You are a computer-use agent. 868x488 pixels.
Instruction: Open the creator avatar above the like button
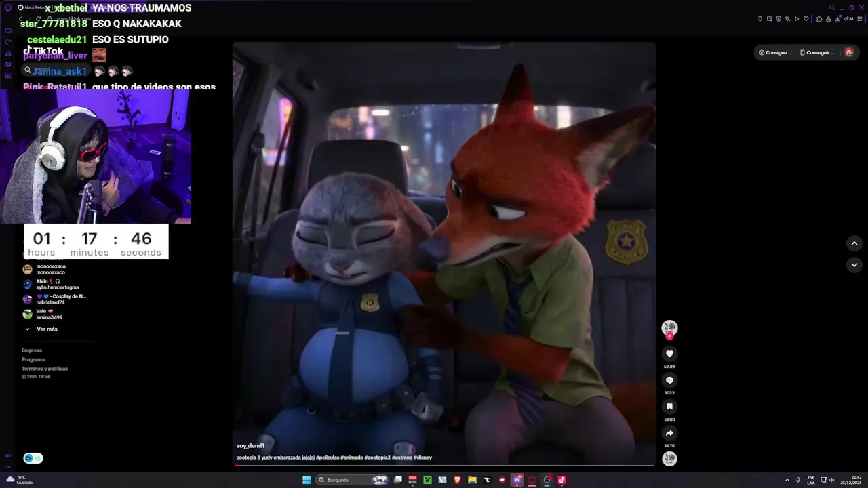coord(669,328)
